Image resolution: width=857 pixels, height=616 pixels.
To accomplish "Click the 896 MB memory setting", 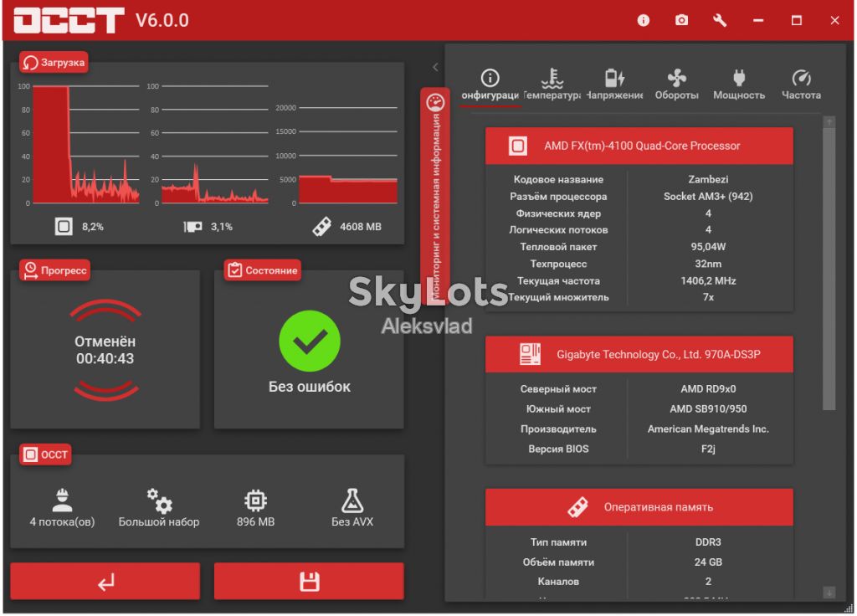I will tap(255, 508).
